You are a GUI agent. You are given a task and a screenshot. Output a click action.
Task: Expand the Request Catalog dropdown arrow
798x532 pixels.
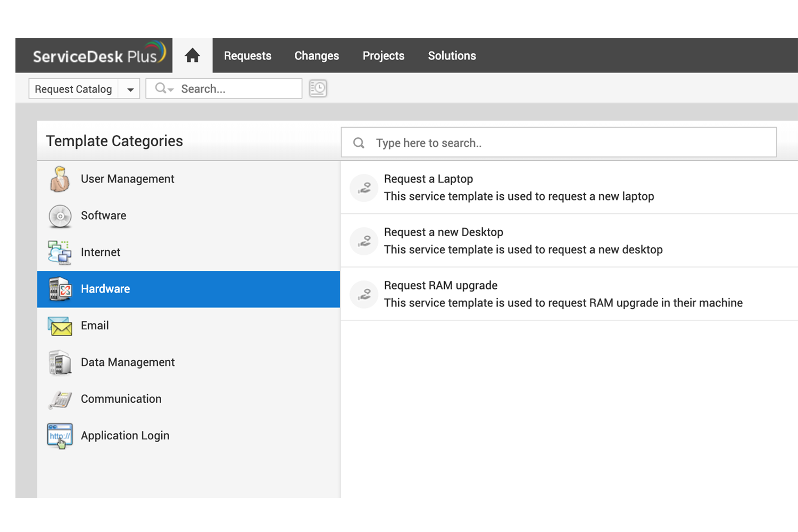click(x=130, y=89)
